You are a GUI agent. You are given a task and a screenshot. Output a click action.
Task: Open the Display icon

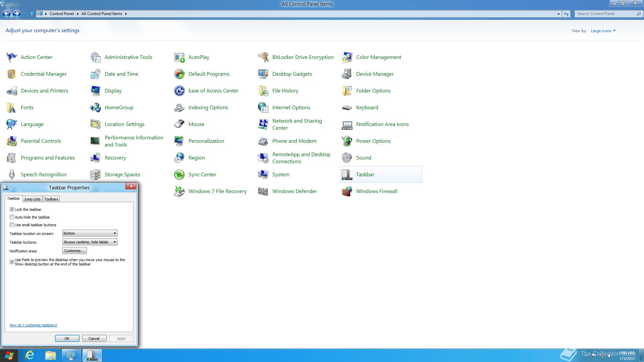tap(96, 91)
